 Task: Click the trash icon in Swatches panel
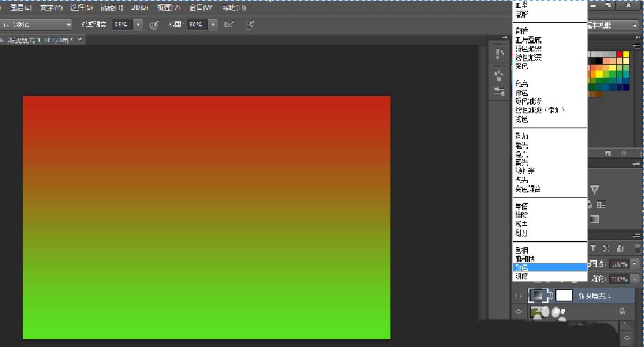[624, 152]
